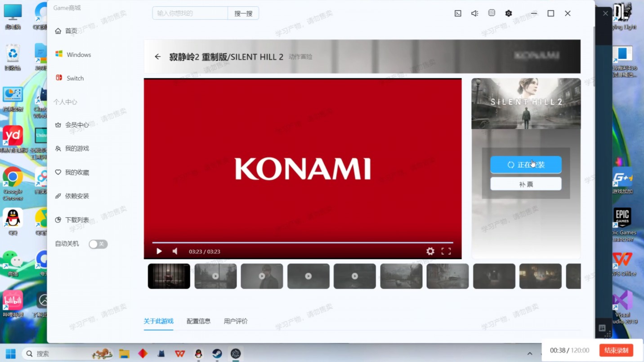The width and height of the screenshot is (644, 362).
Task: Open 控制面板 desktop shortcut
Action: click(x=13, y=100)
